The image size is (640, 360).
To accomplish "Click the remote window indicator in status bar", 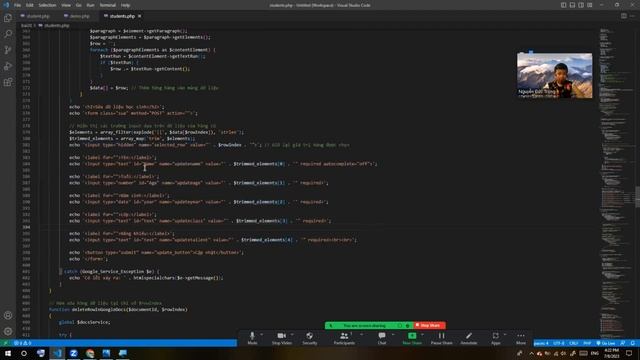I will point(5,343).
